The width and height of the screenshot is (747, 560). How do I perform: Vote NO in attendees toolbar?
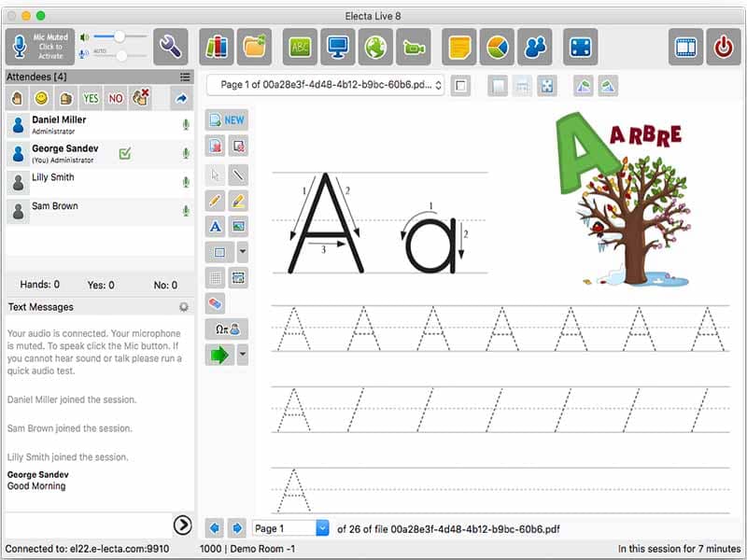click(x=116, y=99)
